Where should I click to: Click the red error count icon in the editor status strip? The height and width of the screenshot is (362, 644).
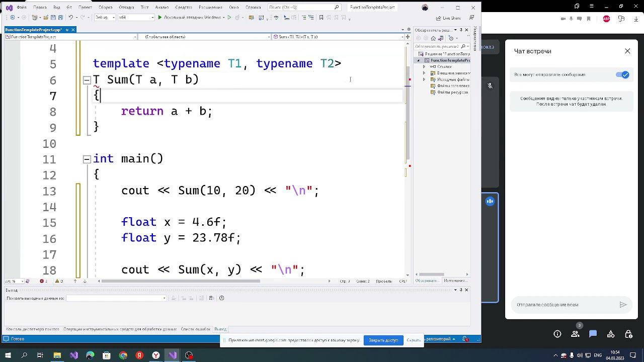tap(42, 281)
